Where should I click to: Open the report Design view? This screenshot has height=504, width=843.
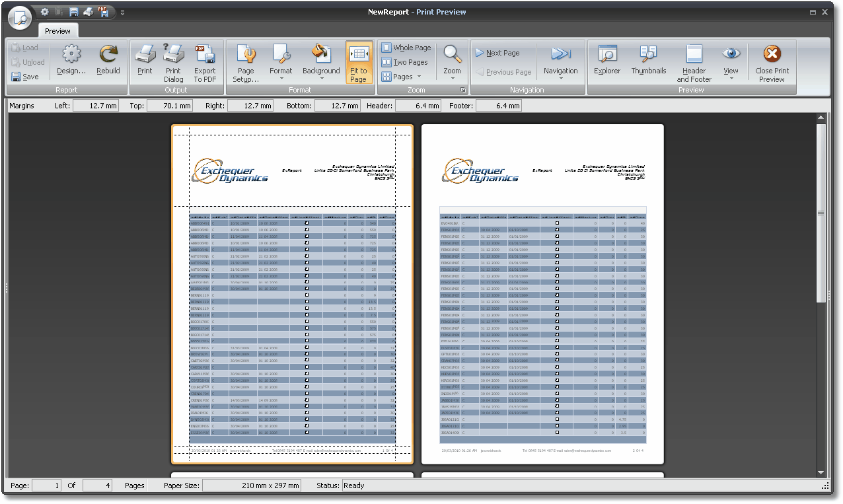point(71,61)
